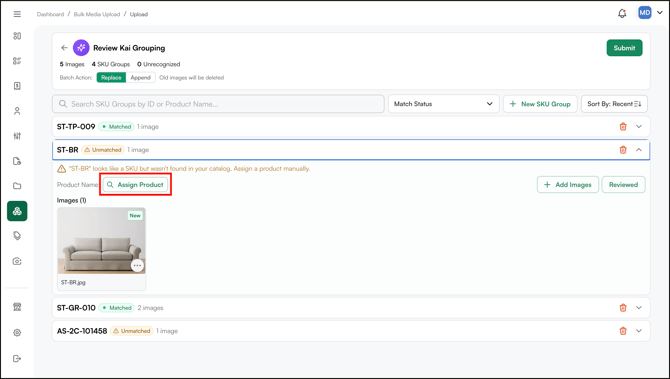Open the hamburger menu icon
The image size is (670, 379).
click(17, 14)
